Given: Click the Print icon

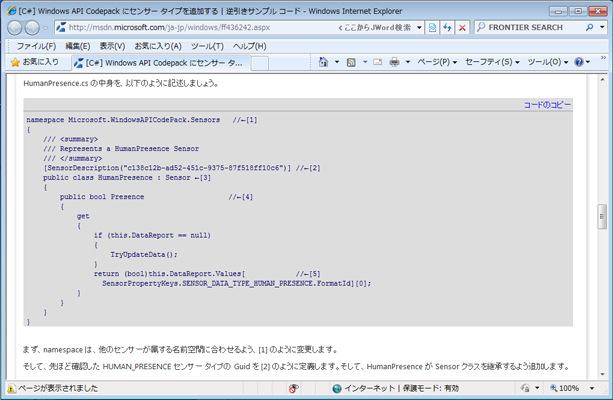Looking at the screenshot, I should click(x=394, y=62).
